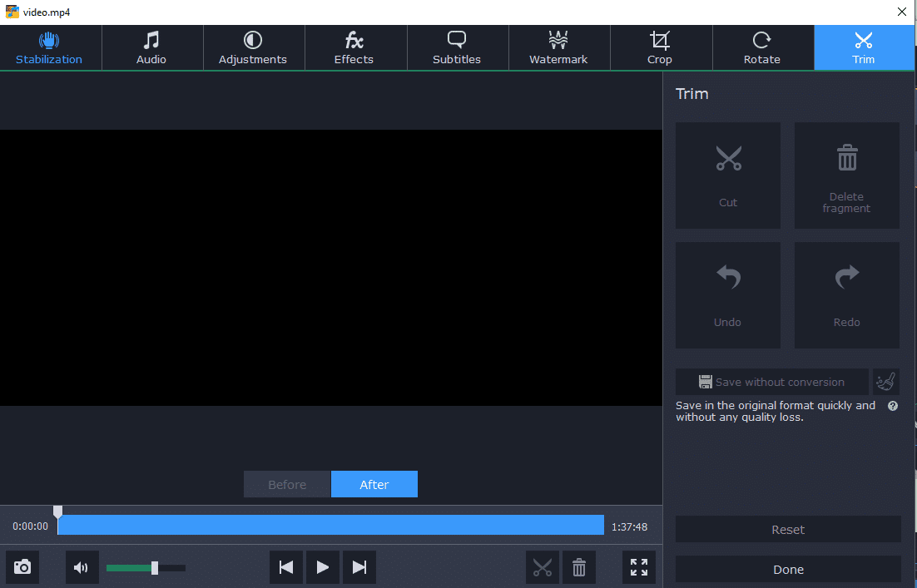Screen dimensions: 917x588
Task: Click the scissors icon below the timeline
Action: coord(543,567)
